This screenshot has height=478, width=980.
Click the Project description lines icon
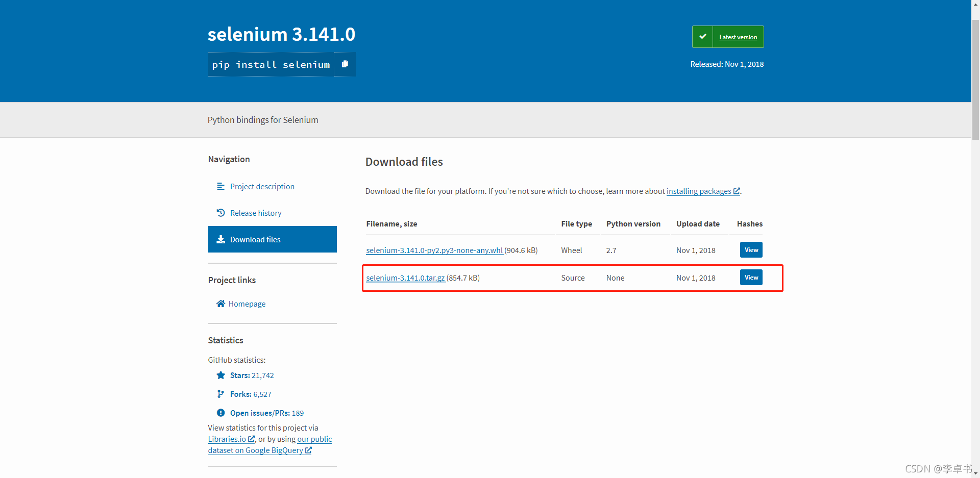(220, 186)
